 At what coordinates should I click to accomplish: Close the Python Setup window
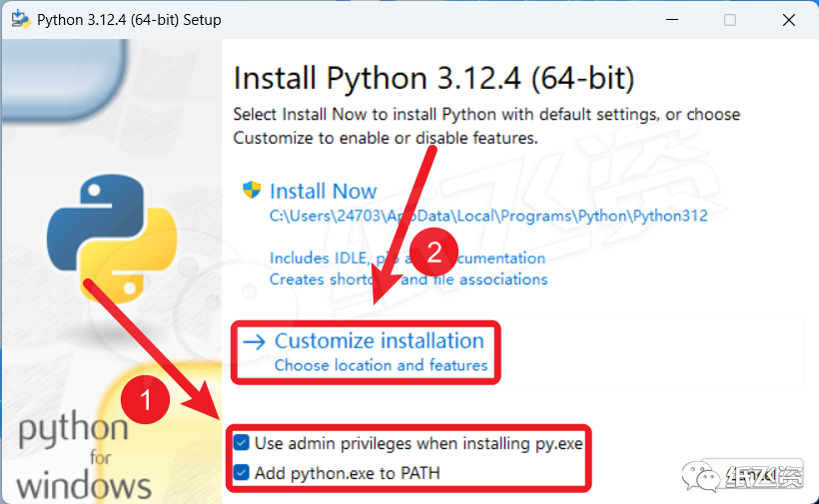click(789, 20)
